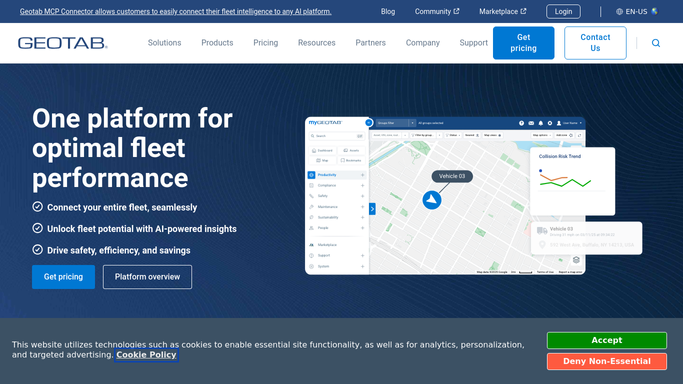Click the notification bell icon in MyGeotab header
The image size is (683, 384).
tap(541, 123)
